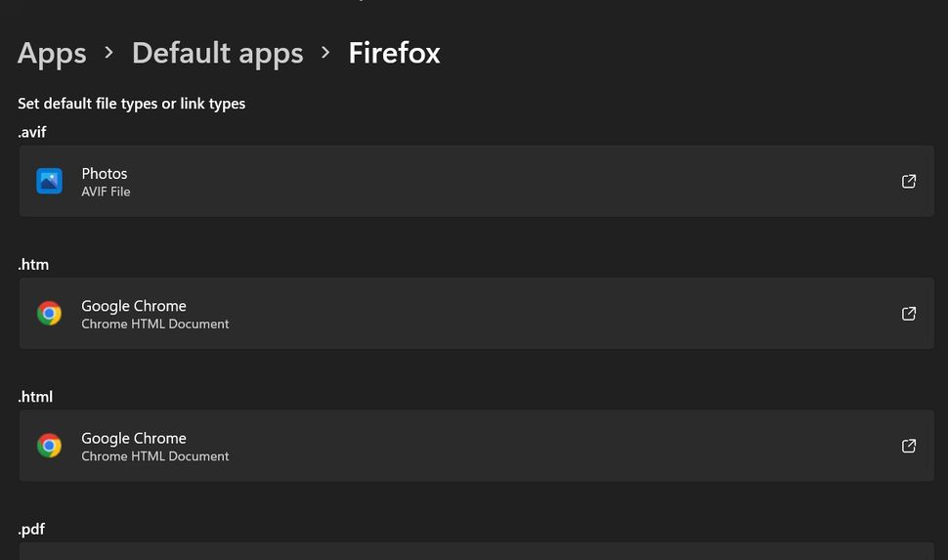948x560 pixels.
Task: Click the AVIF File subtitle text
Action: coord(106,192)
